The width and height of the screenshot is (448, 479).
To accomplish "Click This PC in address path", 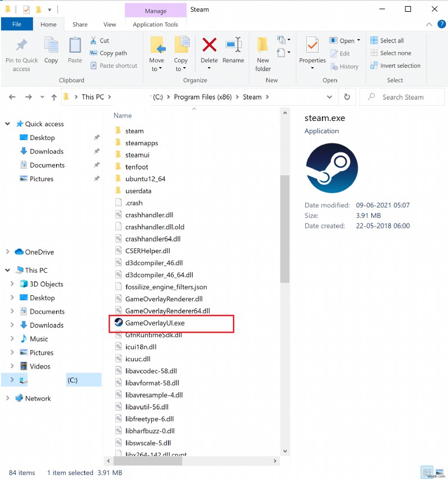I will (x=93, y=97).
